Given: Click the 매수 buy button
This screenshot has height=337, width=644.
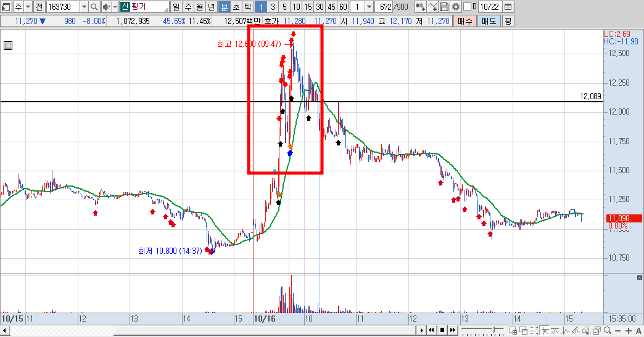Looking at the screenshot, I should pyautogui.click(x=465, y=21).
